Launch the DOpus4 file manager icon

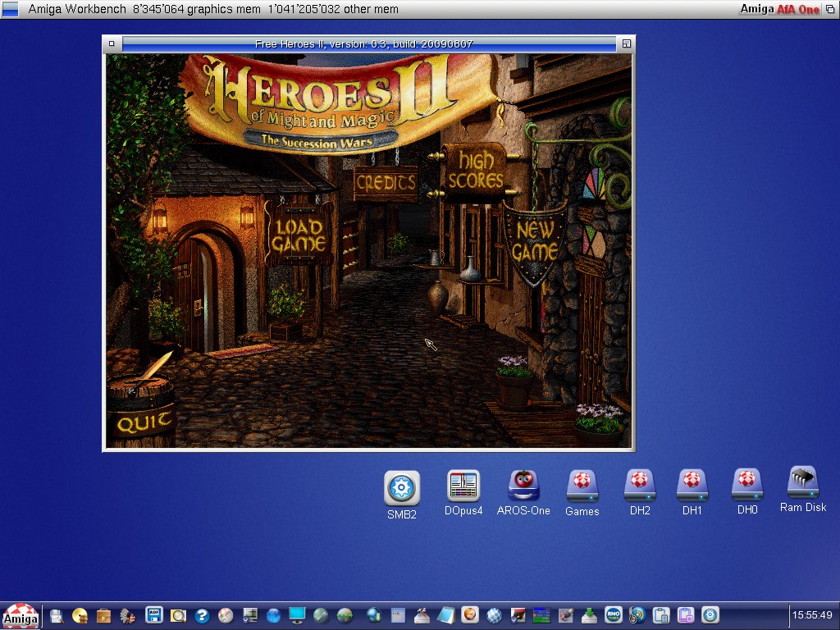point(463,487)
